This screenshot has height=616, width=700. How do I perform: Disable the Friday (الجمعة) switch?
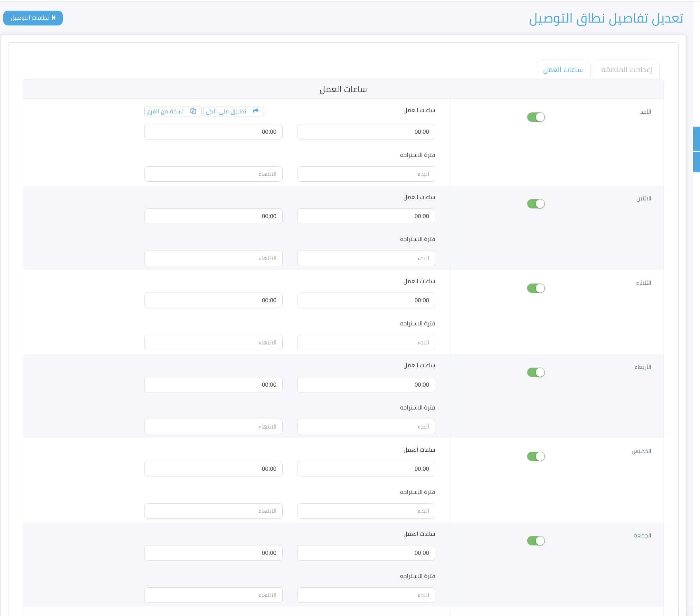pos(535,541)
